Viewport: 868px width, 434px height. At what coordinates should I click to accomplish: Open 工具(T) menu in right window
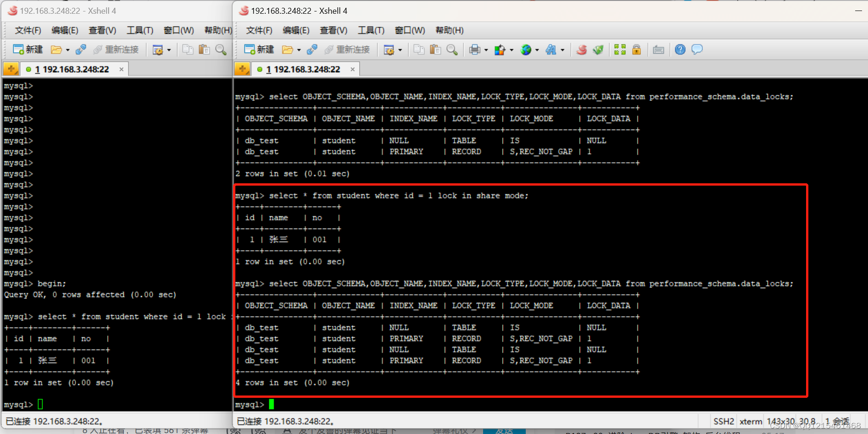point(371,30)
